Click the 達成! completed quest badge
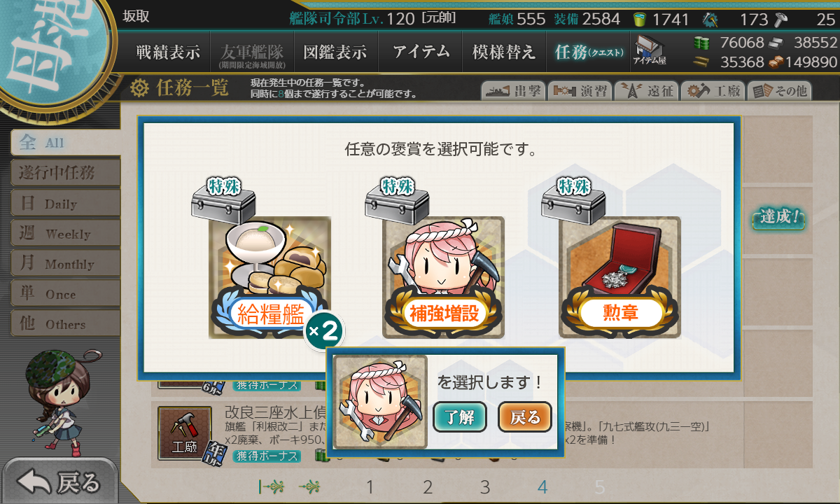840x504 pixels. point(778,217)
